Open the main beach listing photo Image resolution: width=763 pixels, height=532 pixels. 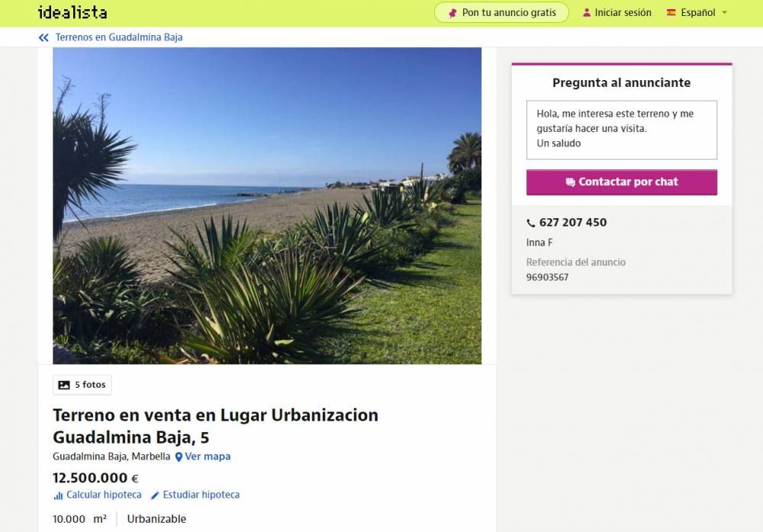tap(267, 205)
